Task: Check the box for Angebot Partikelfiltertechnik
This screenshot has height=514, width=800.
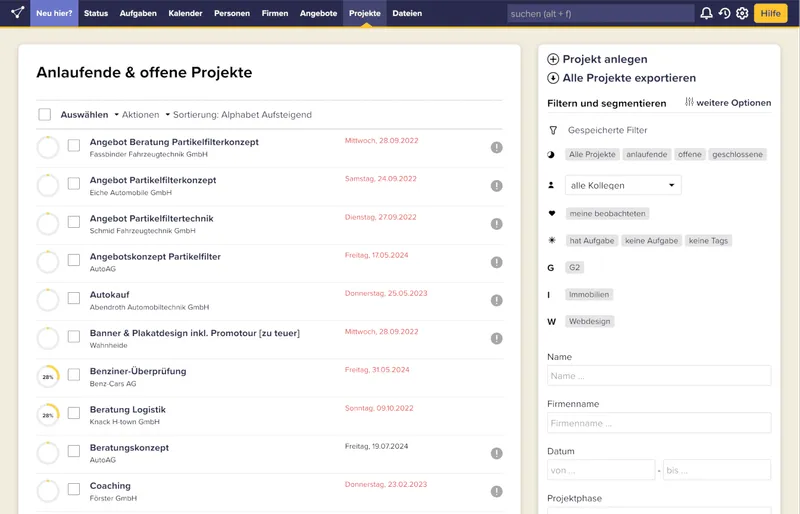Action: pos(74,222)
